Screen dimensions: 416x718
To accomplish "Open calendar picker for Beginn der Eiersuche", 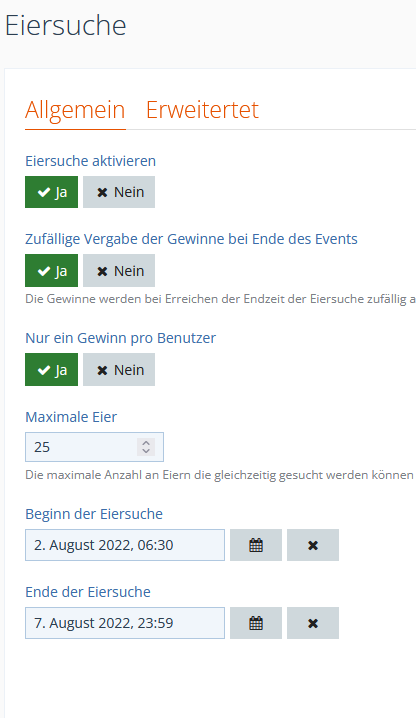I will 256,545.
